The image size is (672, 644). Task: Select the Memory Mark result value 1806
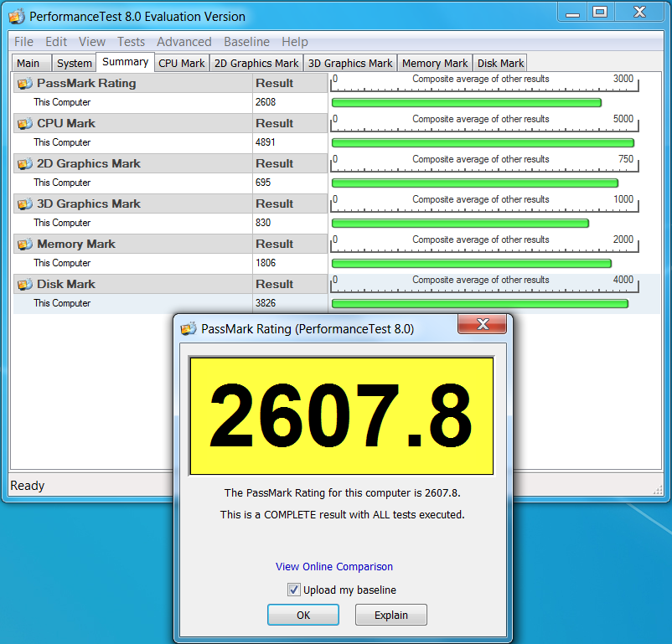[x=266, y=263]
